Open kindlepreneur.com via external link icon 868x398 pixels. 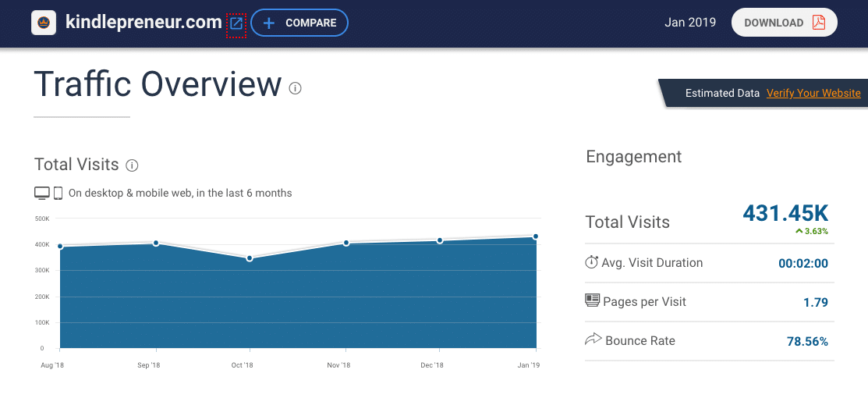pos(236,23)
